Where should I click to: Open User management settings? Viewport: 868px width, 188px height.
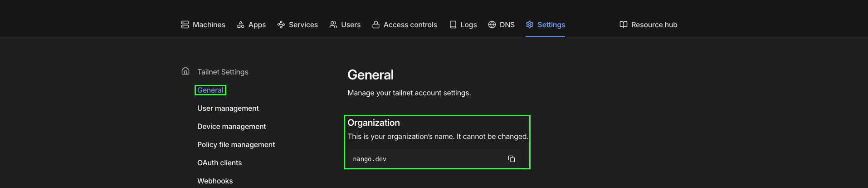click(228, 108)
